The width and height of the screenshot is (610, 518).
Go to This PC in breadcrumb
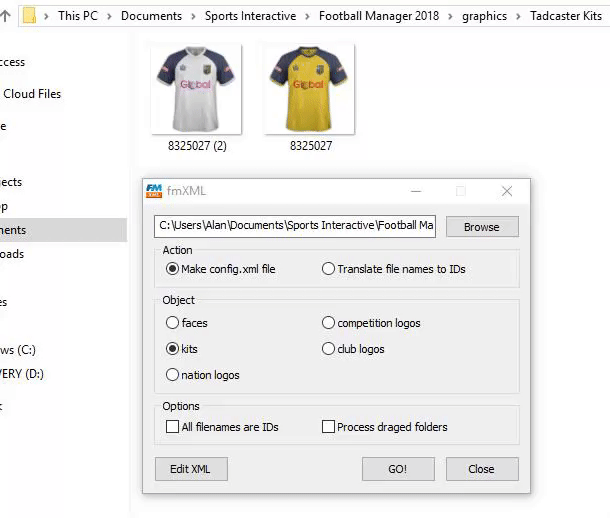pos(78,16)
